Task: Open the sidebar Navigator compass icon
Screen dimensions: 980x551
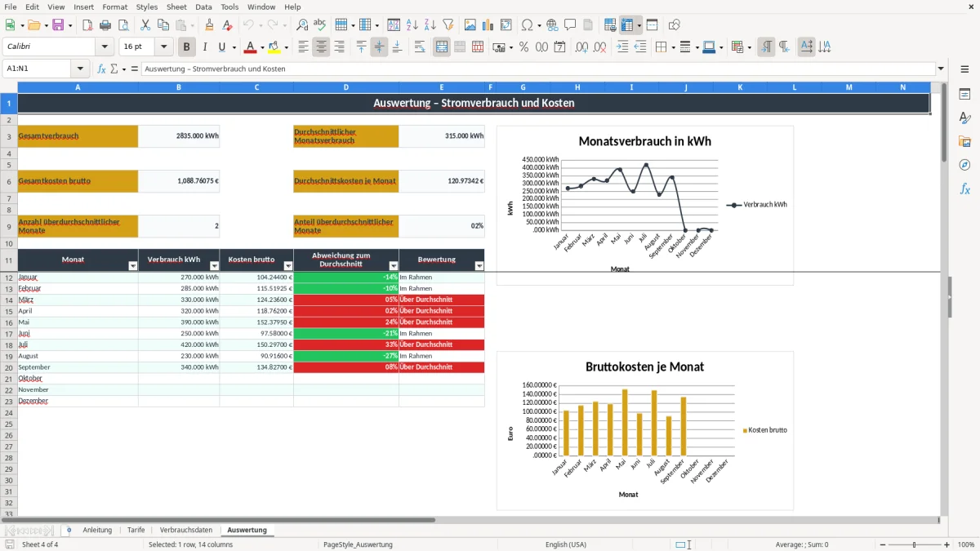Action: click(x=964, y=165)
